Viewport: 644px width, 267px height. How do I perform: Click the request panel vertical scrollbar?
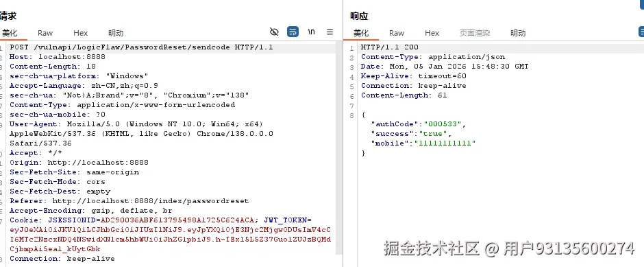click(339, 148)
